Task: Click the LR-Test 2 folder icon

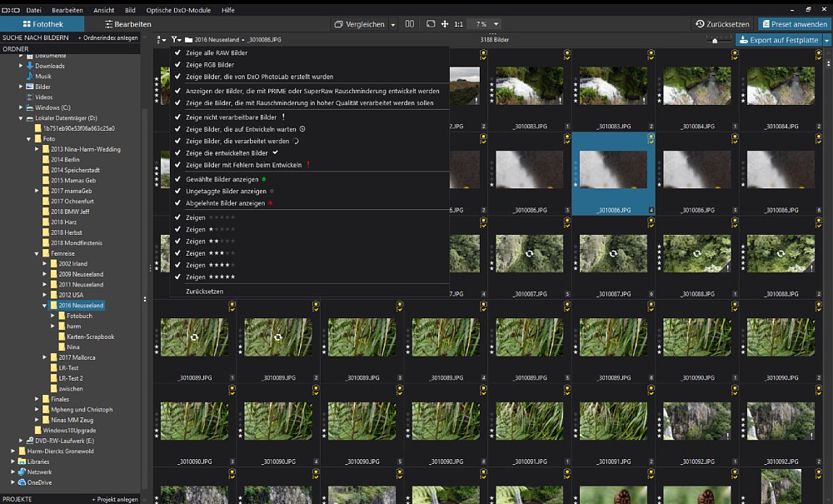Action: tap(53, 378)
